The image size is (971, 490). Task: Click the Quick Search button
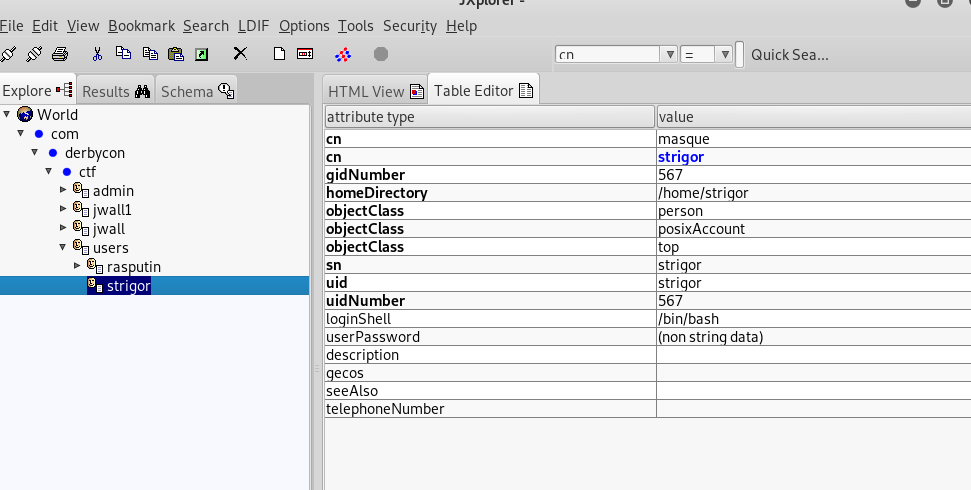click(x=789, y=55)
